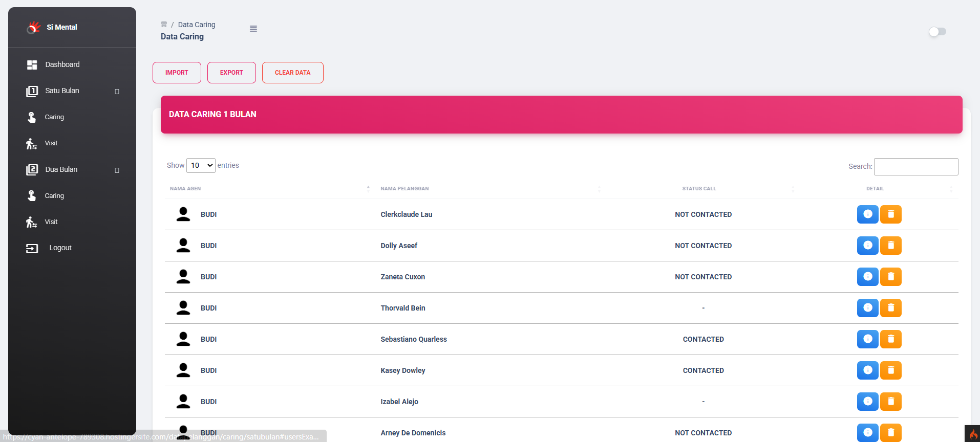980x442 pixels.
Task: Open info details for Sebastiano Quarless
Action: (867, 339)
